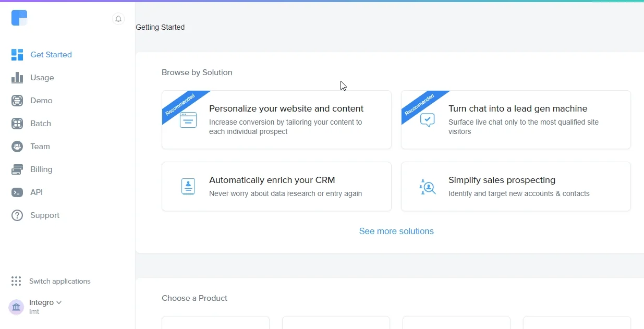644x329 pixels.
Task: Click 'Increase conversion by tailoring' description
Action: 286,127
